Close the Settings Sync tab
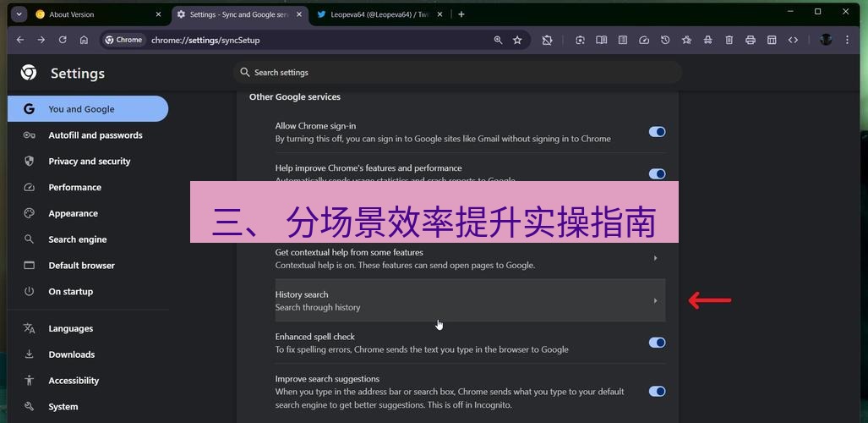Screen dimensions: 868x423 pyautogui.click(x=299, y=14)
